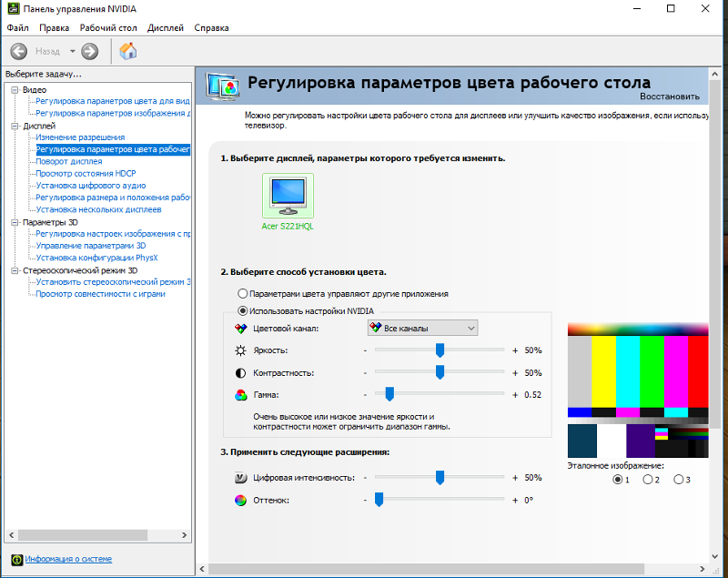The image size is (728, 578).
Task: Open video image adjustment task in tree
Action: (113, 113)
